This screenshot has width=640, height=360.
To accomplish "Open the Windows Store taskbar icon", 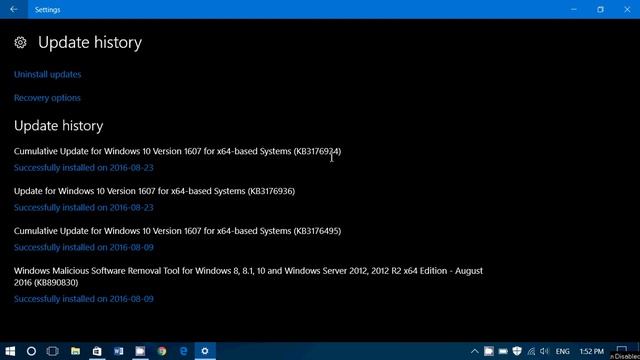I will [97, 351].
